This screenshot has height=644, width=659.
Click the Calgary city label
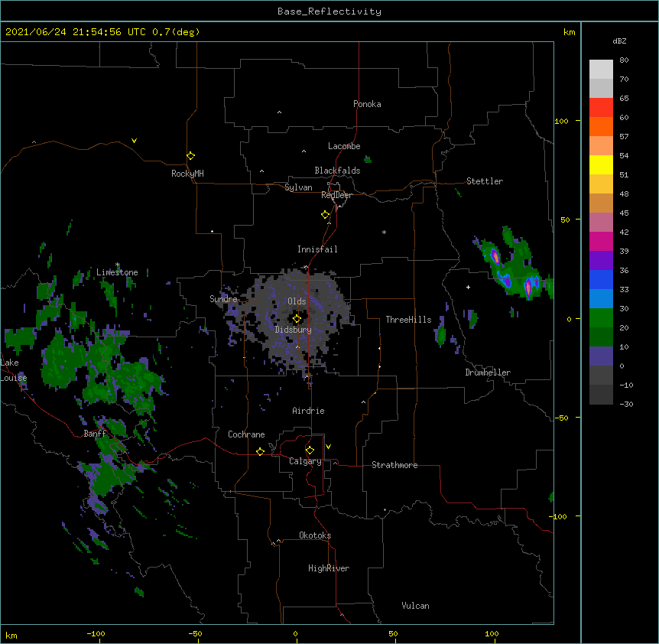pyautogui.click(x=306, y=461)
